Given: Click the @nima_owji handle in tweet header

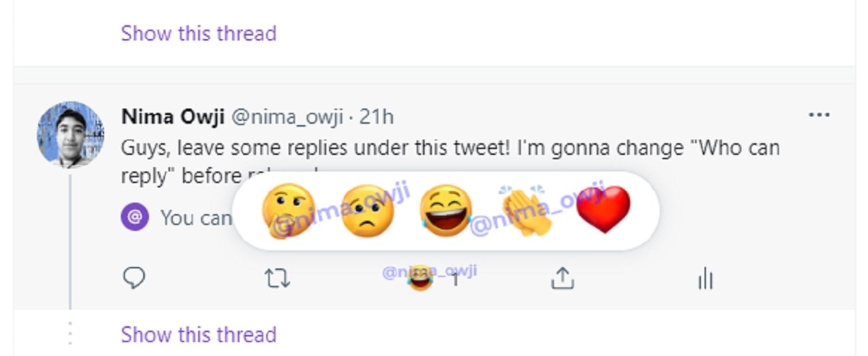Looking at the screenshot, I should 284,116.
